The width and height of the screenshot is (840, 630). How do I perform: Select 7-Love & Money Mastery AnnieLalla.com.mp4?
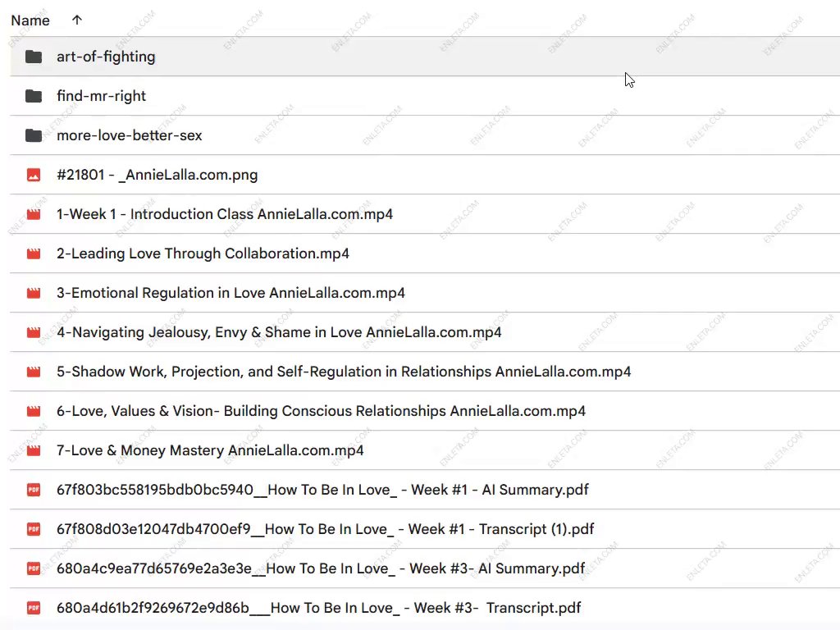[x=211, y=450]
